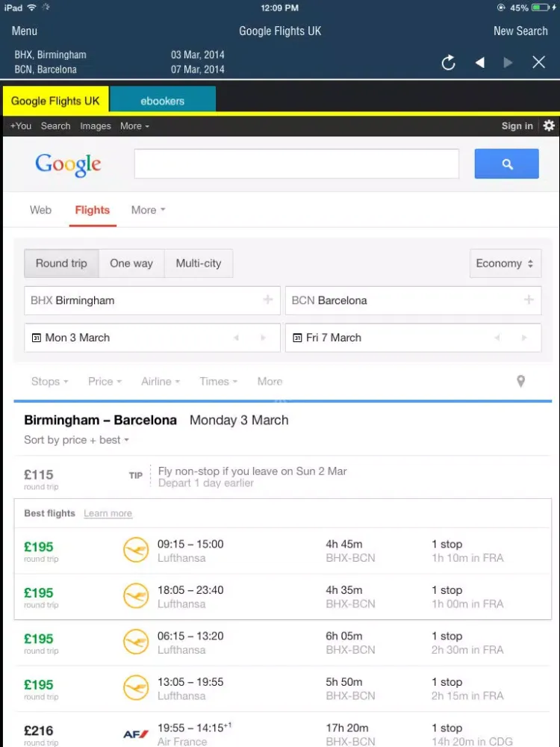Open the Mon 3 March departure date
This screenshot has height=747, width=560.
152,338
